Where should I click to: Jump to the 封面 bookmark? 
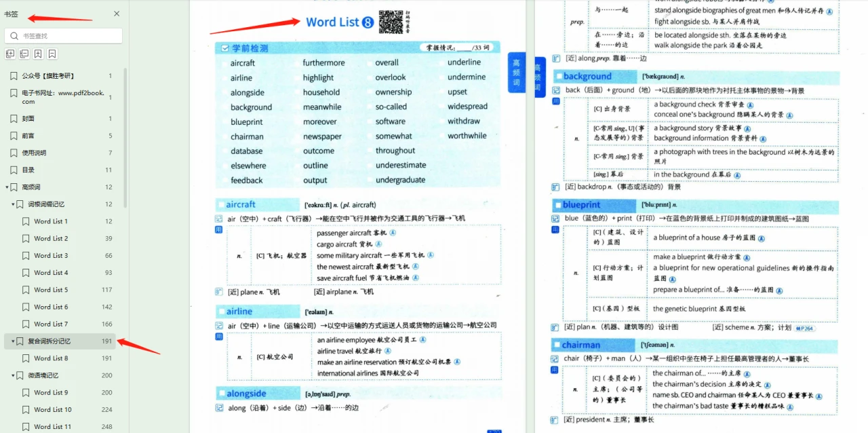(28, 119)
